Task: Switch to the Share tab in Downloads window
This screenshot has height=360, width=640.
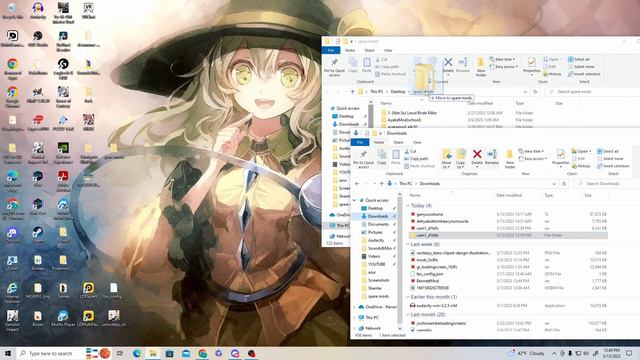Action: [398, 142]
